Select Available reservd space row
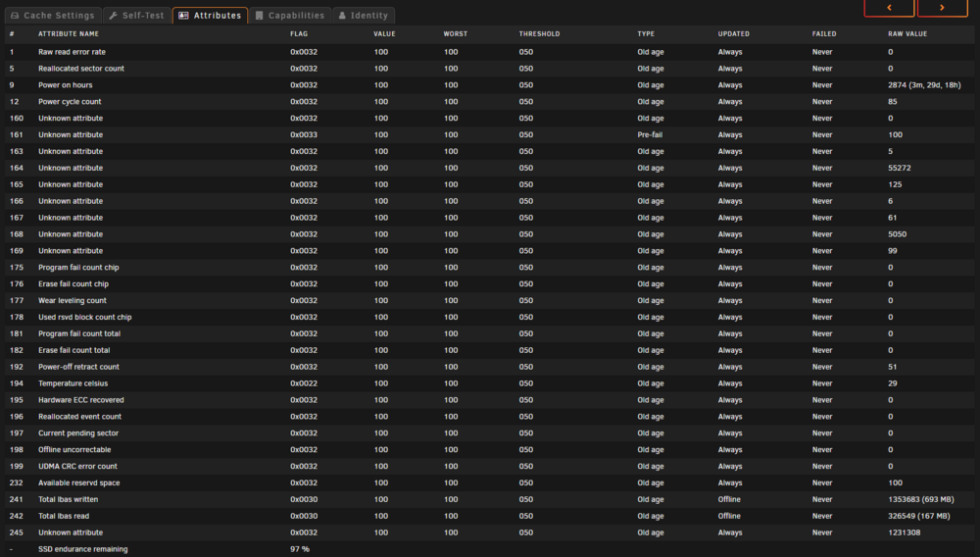The width and height of the screenshot is (980, 557). [x=490, y=482]
